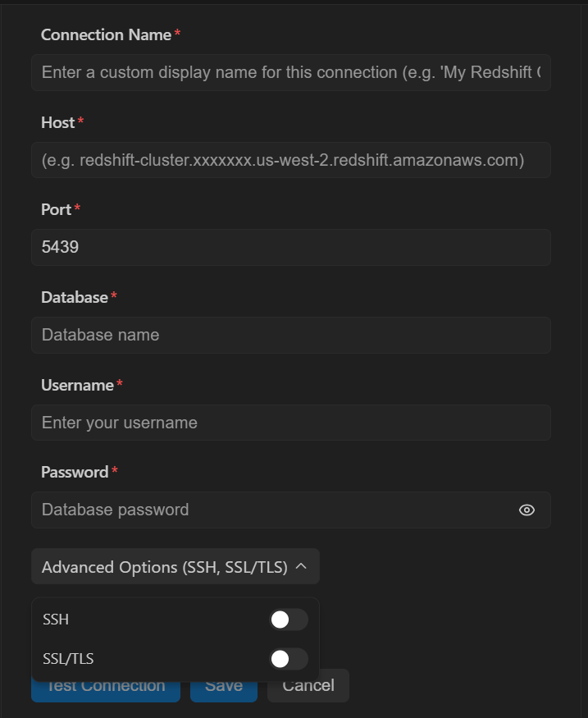Click the Host field label

click(x=57, y=122)
